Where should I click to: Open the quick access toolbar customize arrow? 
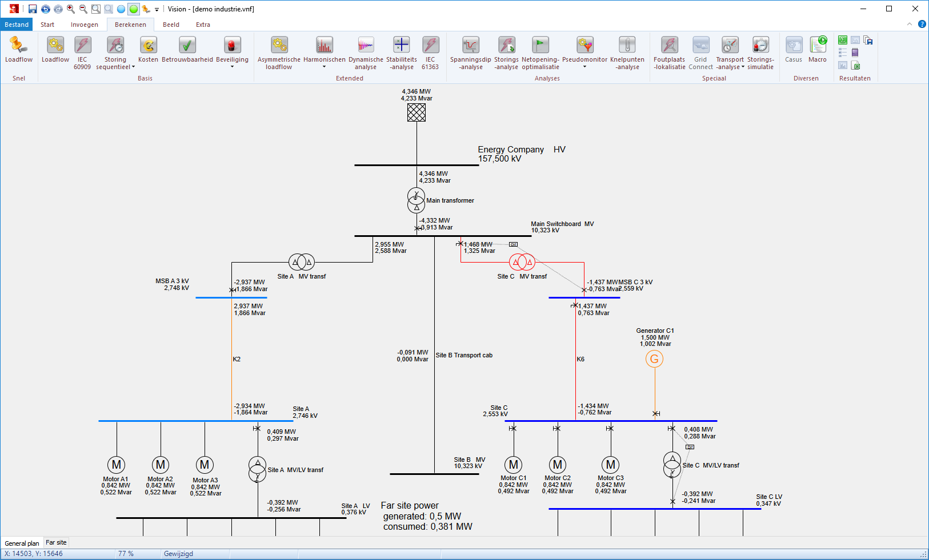point(157,9)
